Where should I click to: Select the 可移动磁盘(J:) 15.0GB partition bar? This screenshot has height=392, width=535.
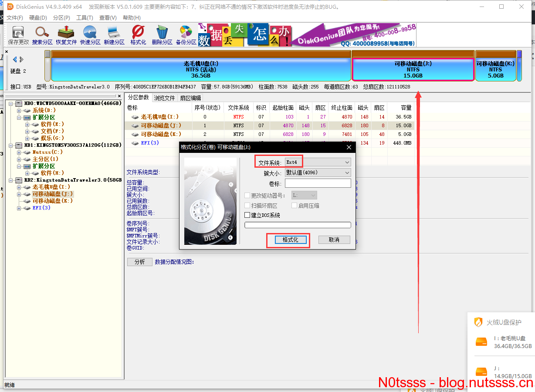click(413, 66)
